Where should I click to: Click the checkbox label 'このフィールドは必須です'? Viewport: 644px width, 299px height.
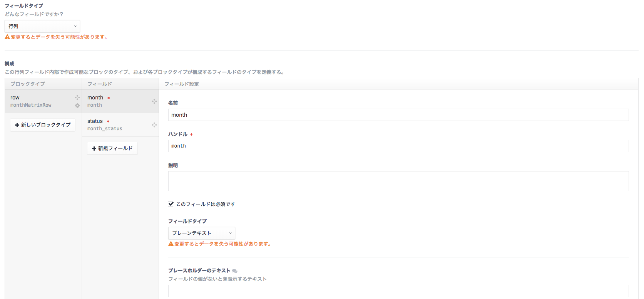206,204
